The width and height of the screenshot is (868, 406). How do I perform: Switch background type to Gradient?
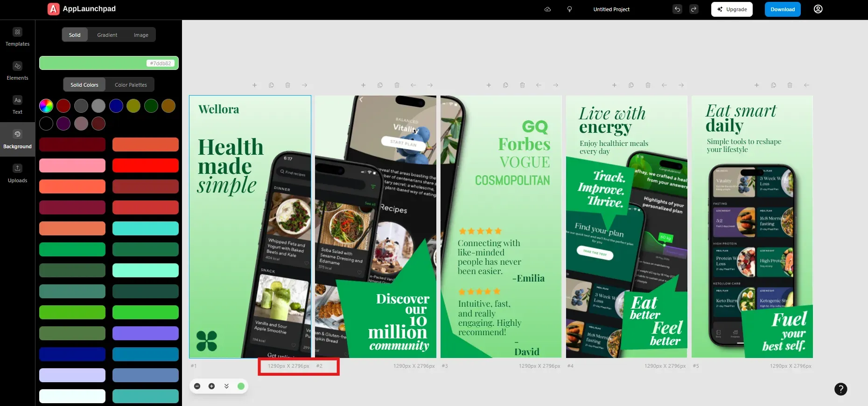pyautogui.click(x=107, y=35)
